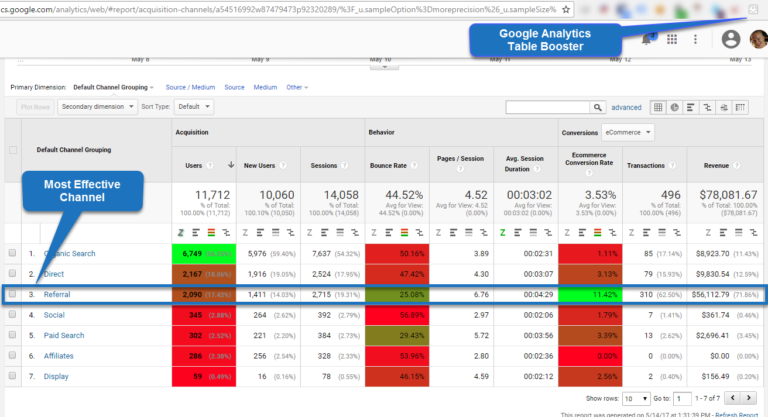Check the Direct row checkbox

click(x=12, y=273)
